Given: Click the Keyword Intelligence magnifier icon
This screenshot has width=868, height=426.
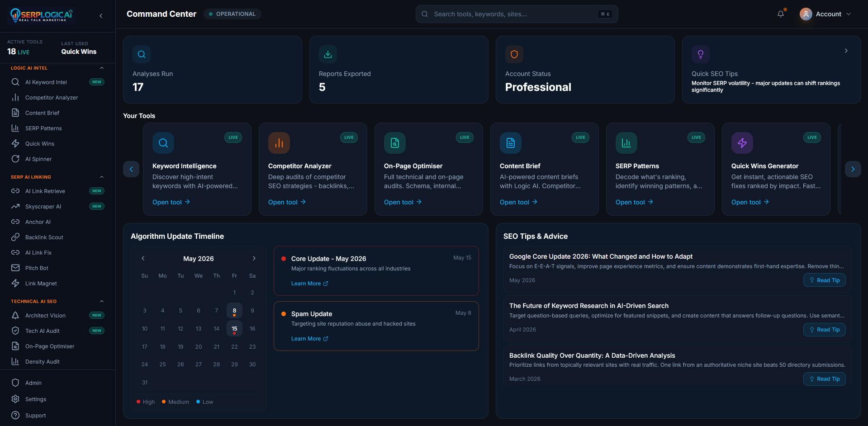Looking at the screenshot, I should [163, 143].
